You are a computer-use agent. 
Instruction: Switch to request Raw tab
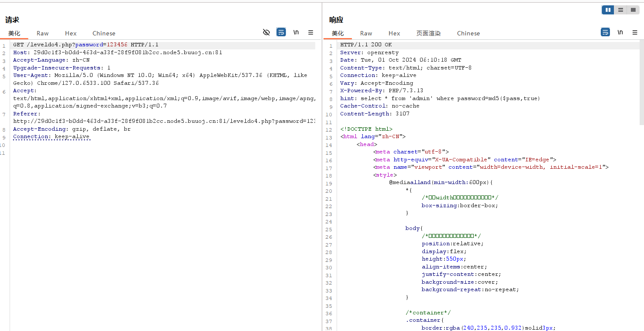[43, 33]
